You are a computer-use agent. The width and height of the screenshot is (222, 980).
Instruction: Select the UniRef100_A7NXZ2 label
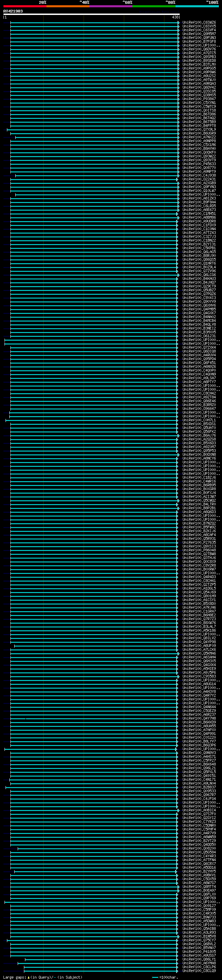click(199, 137)
